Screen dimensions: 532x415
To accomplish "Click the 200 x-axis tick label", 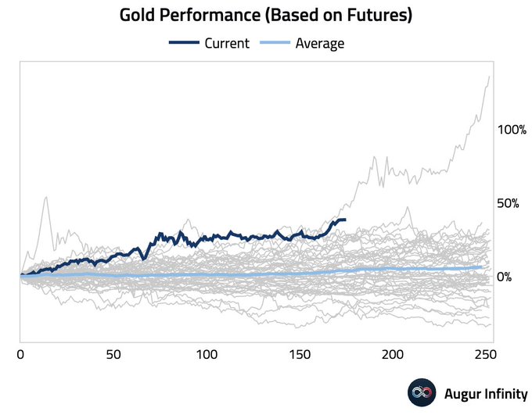I will 393,355.
